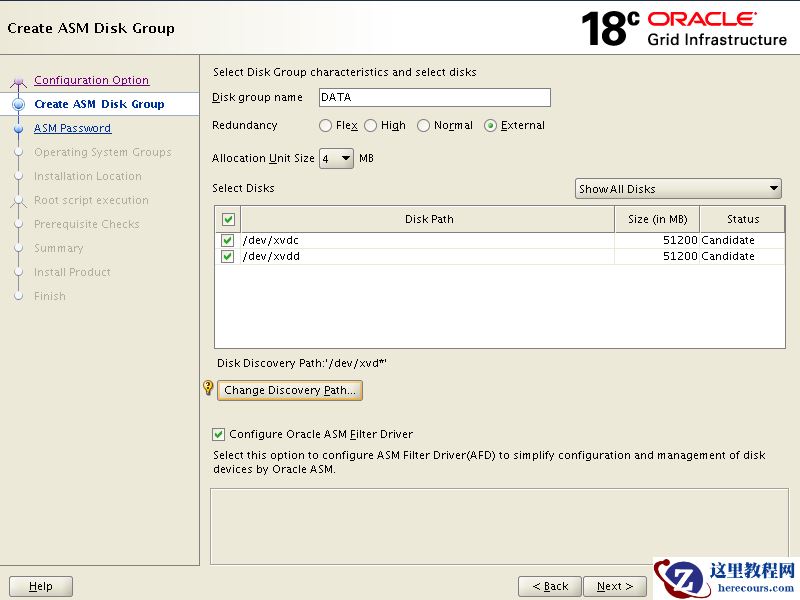Toggle Configure Oracle ASM Filter Driver checkbox
Viewport: 800px width, 600px height.
(x=218, y=434)
